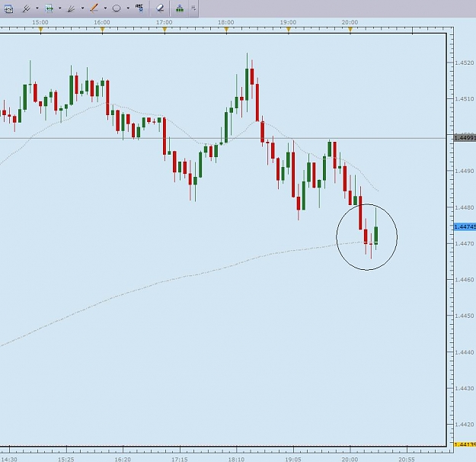Click the 1.4460 price axis label
The height and width of the screenshot is (462, 476).
[465, 280]
